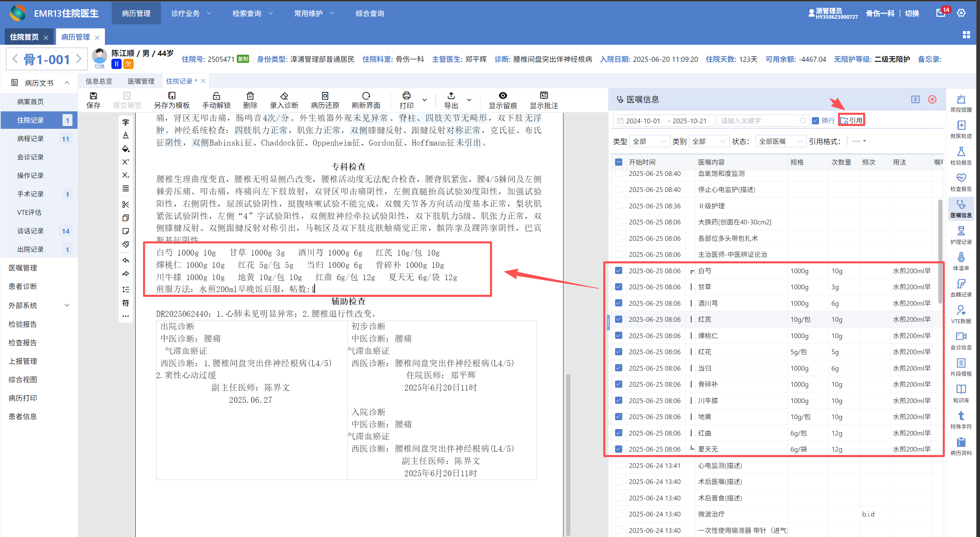
Task: Click the paint bucket fill color icon
Action: coord(125,149)
